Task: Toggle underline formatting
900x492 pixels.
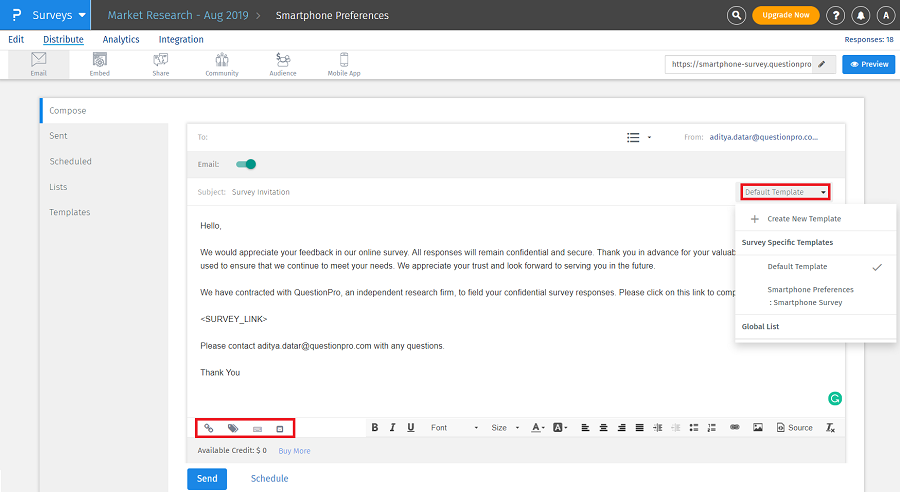Action: (x=411, y=428)
